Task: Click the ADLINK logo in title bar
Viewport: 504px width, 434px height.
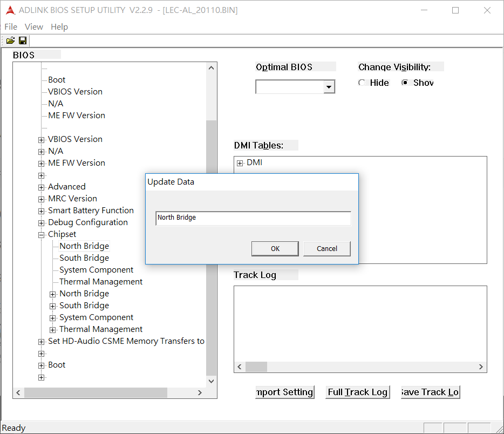Action: tap(10, 10)
